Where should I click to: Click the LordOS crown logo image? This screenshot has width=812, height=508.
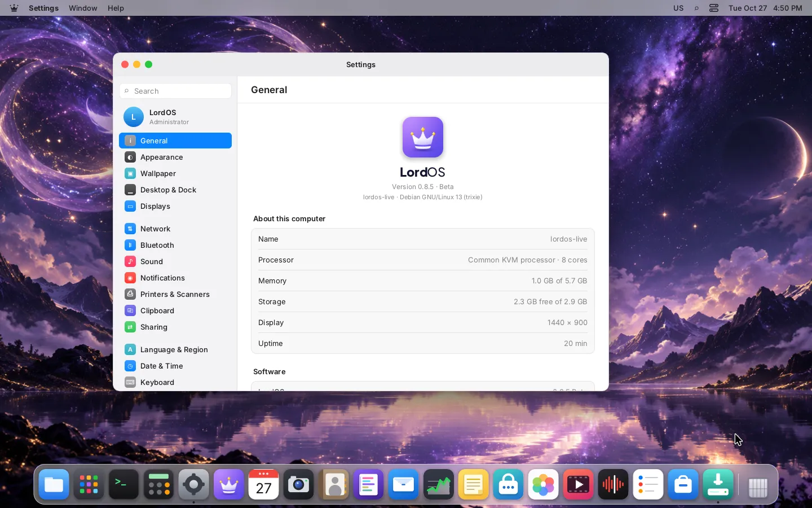(423, 137)
